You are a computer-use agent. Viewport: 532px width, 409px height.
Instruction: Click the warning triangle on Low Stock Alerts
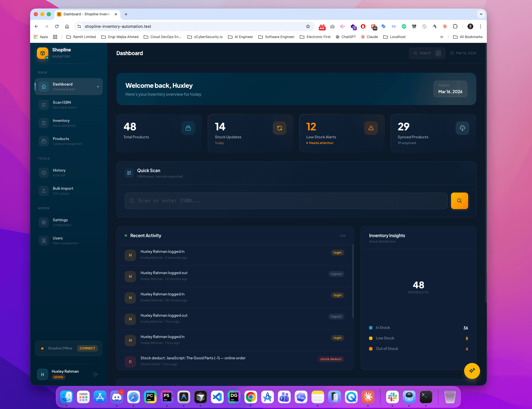coord(371,128)
